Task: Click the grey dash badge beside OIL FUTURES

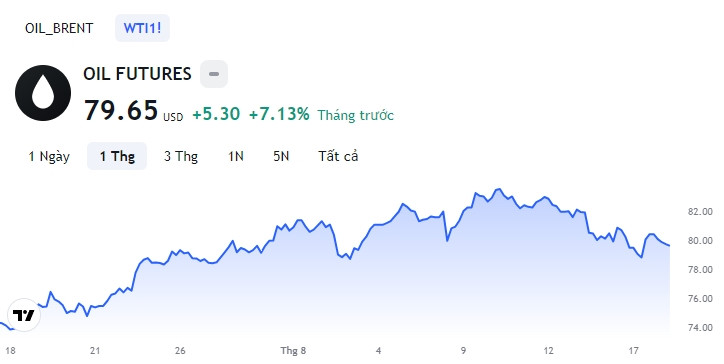Action: (x=214, y=74)
